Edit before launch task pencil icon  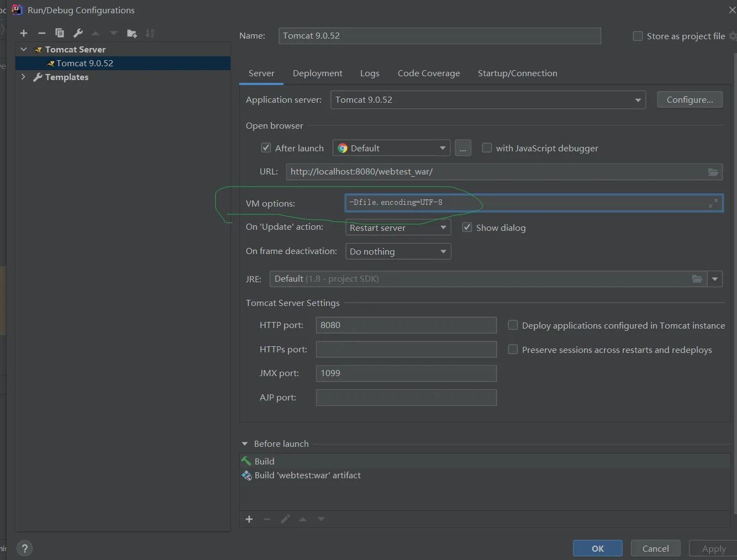pyautogui.click(x=285, y=519)
